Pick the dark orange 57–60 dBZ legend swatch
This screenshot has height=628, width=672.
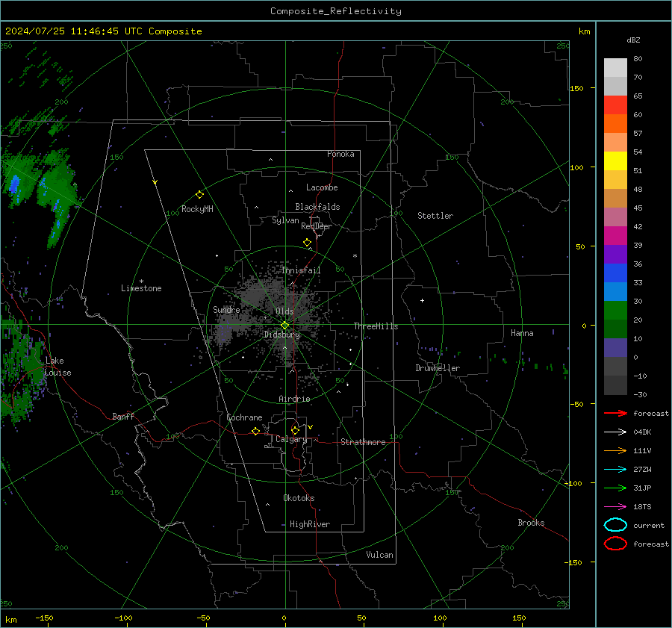[x=615, y=124]
